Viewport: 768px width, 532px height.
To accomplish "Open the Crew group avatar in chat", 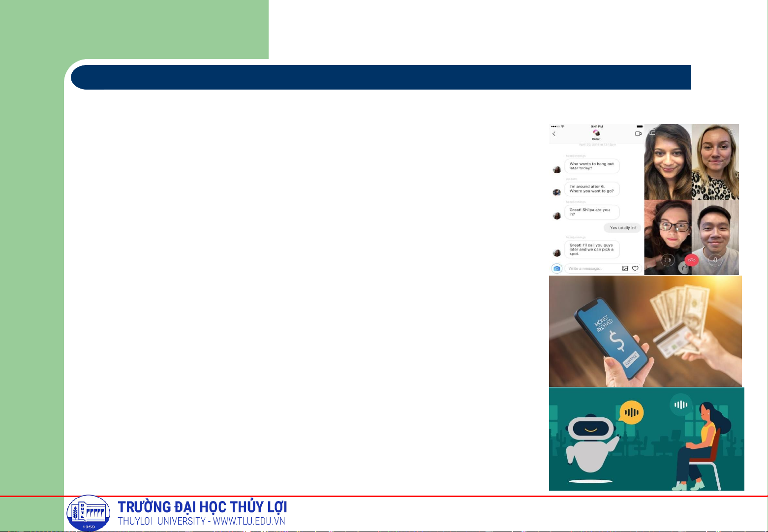I will pyautogui.click(x=596, y=133).
